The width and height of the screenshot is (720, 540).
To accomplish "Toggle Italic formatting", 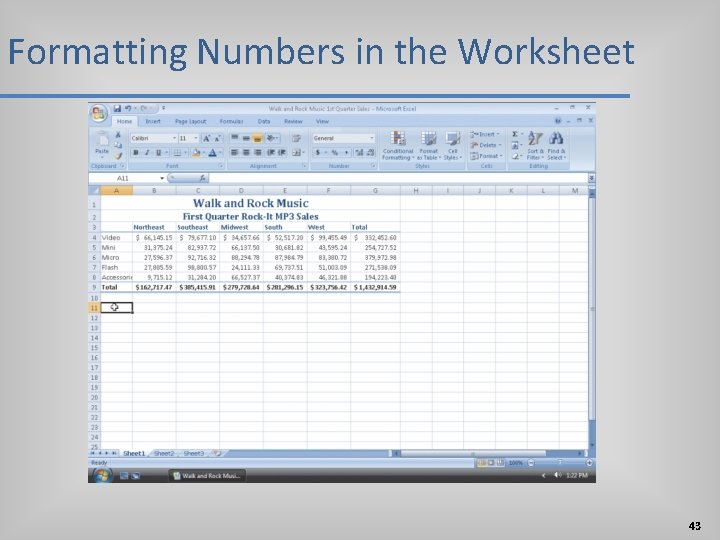I will point(147,152).
